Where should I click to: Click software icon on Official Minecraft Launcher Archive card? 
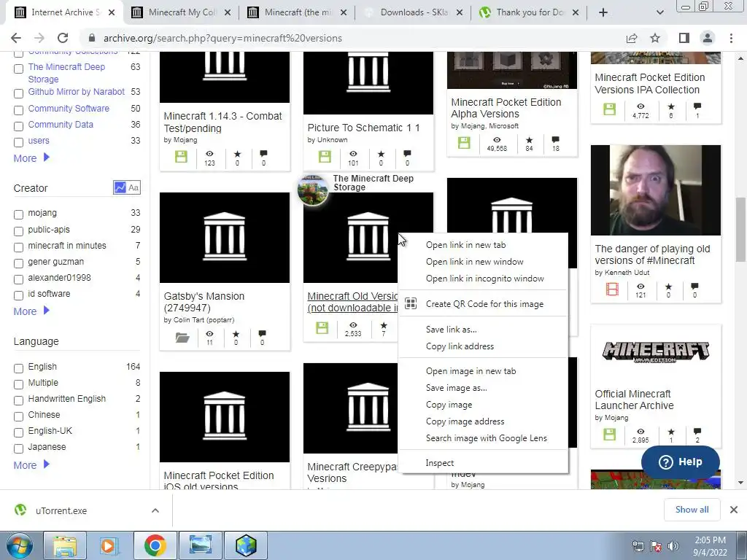tap(610, 435)
